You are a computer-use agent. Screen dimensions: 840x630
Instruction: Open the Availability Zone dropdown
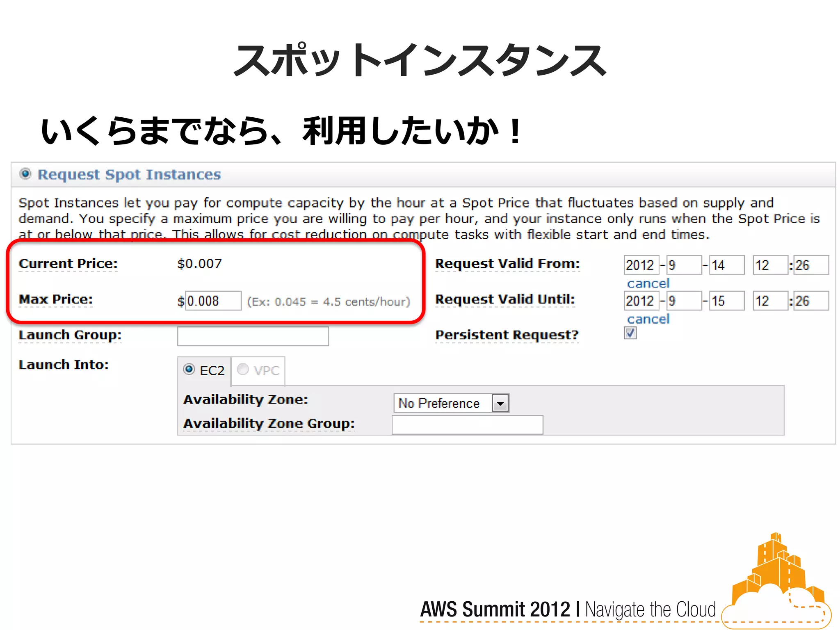[452, 403]
